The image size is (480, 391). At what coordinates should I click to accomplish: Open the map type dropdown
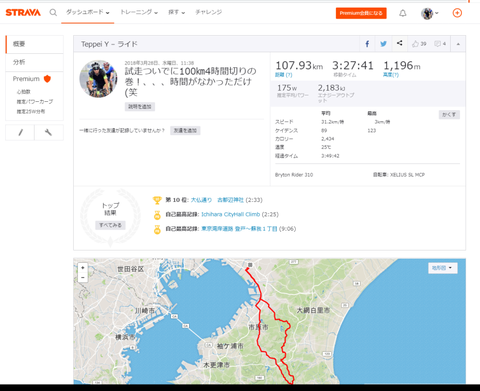coord(442,268)
